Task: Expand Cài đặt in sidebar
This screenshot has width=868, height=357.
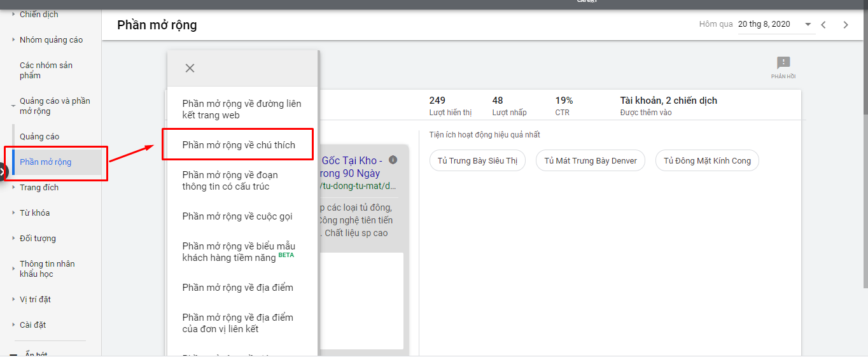Action: pos(14,325)
